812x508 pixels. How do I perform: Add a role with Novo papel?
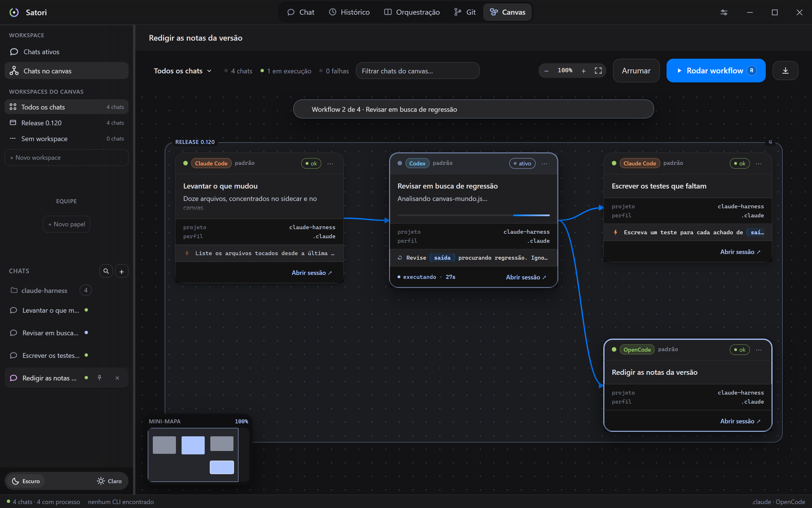click(67, 224)
